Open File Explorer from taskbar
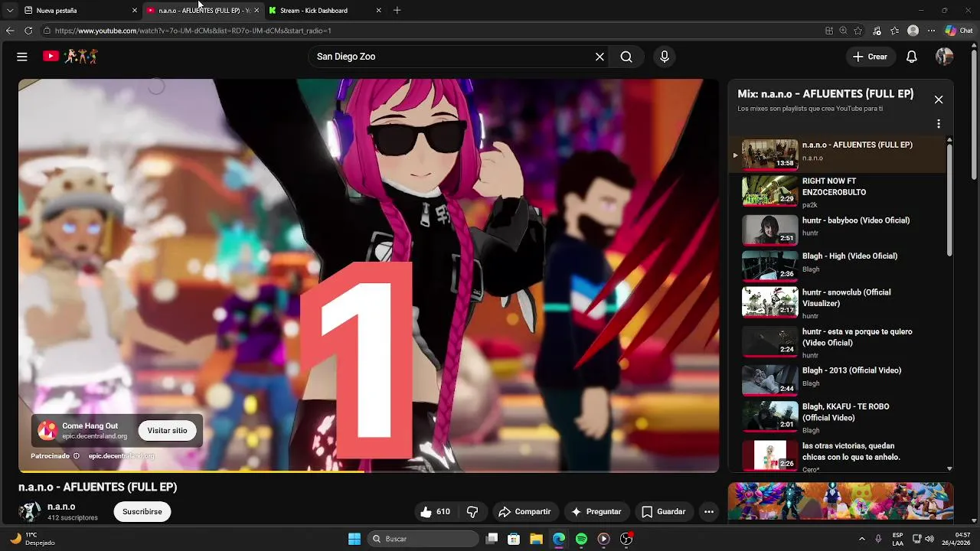The image size is (980, 551). [537, 539]
